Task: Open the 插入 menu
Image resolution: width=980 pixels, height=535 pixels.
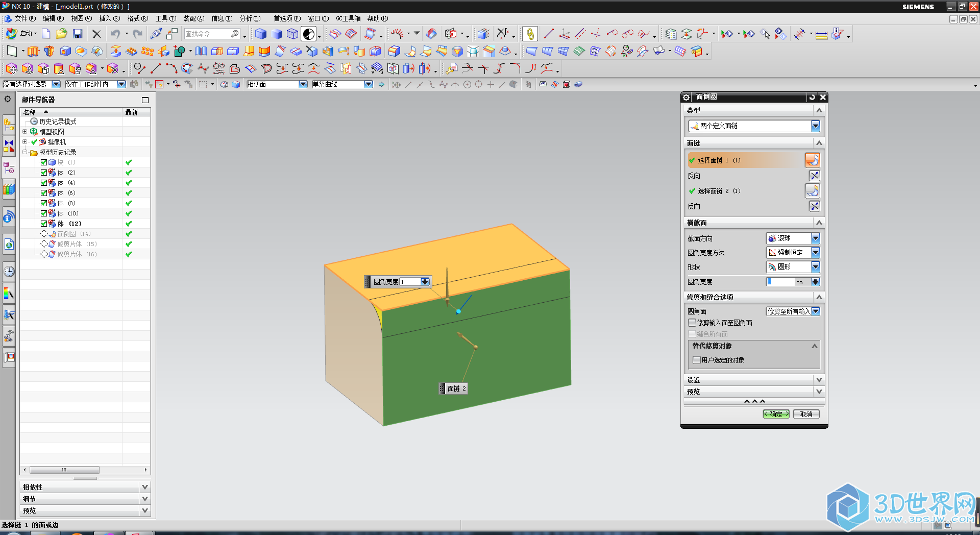Action: click(109, 18)
